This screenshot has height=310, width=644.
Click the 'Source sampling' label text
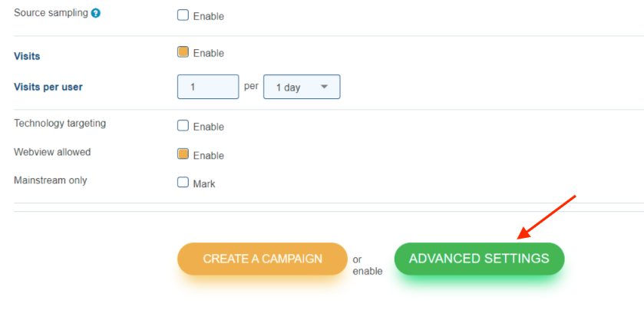tap(51, 13)
